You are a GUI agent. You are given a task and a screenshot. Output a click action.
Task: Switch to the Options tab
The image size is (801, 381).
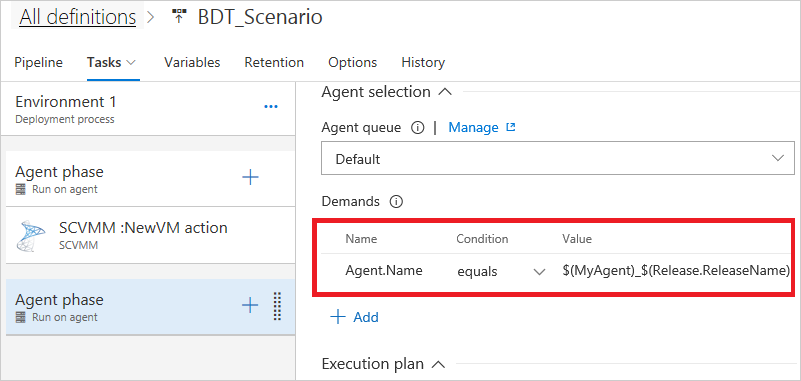[x=352, y=62]
